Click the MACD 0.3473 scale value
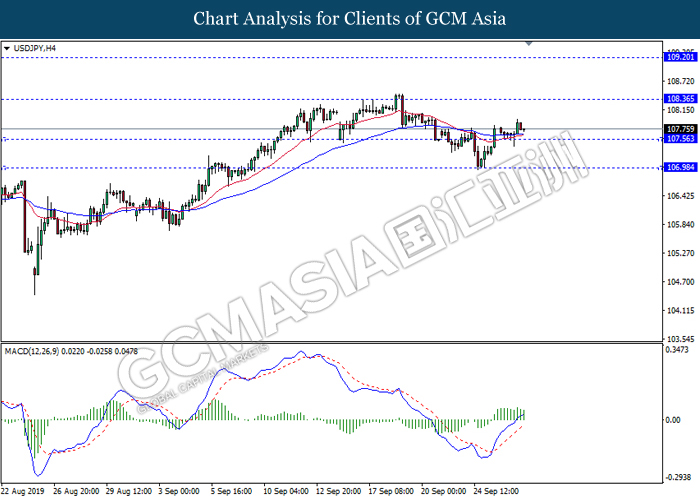Screen dimensions: 700x500 click(x=677, y=350)
